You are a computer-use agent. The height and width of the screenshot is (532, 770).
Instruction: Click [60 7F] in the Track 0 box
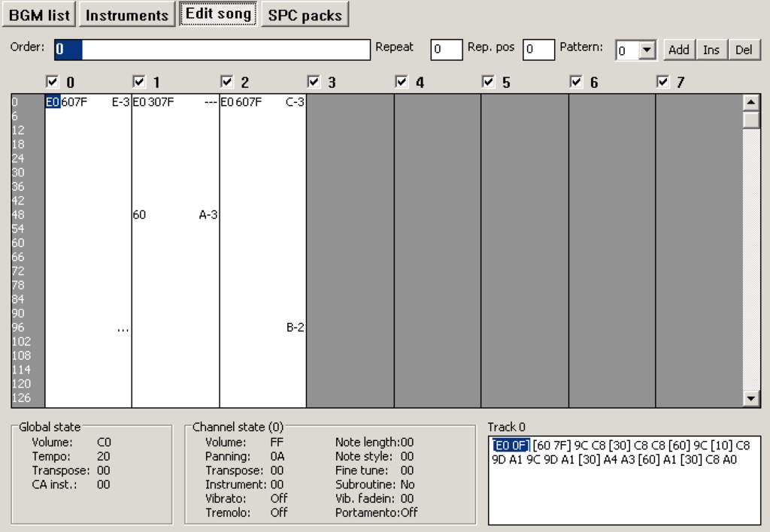(x=552, y=445)
